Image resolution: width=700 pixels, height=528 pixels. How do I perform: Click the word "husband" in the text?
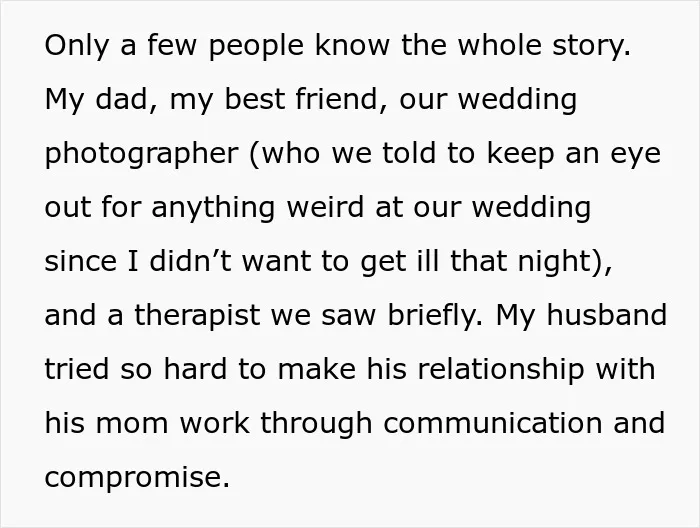(x=607, y=315)
